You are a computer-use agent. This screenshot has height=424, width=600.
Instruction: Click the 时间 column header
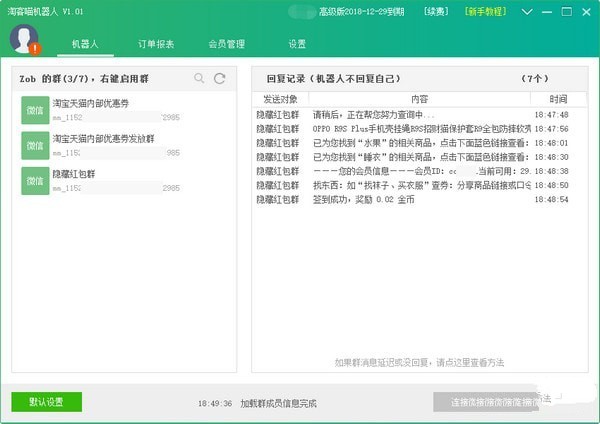[558, 99]
